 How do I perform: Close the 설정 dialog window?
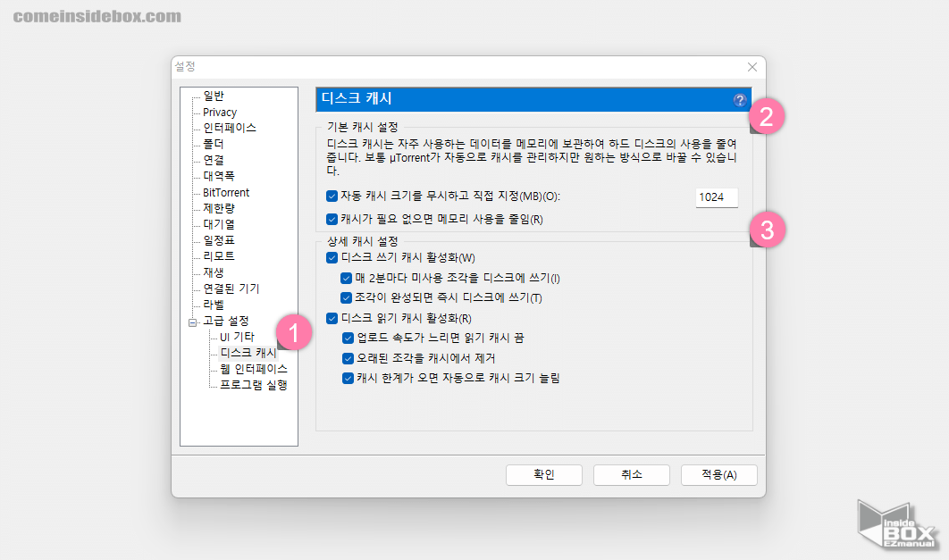click(752, 67)
